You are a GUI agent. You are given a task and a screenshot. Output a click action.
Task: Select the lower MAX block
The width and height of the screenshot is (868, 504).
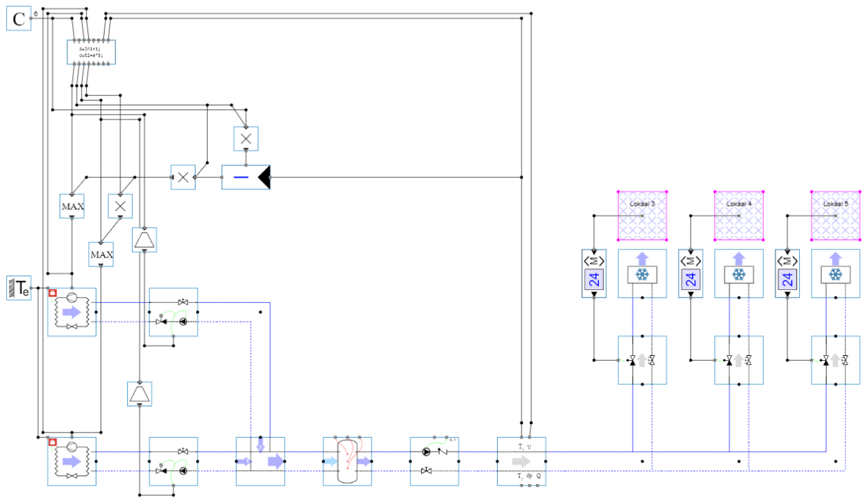[x=101, y=254]
